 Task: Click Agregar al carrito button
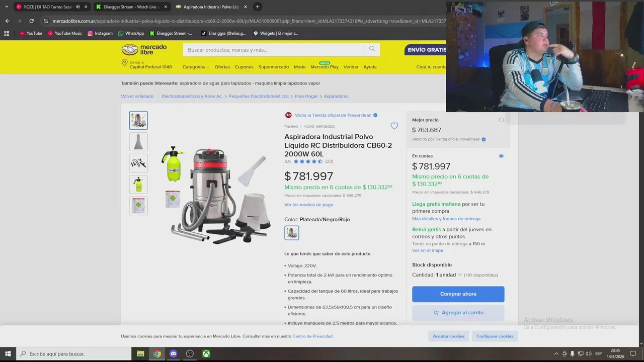(x=458, y=313)
